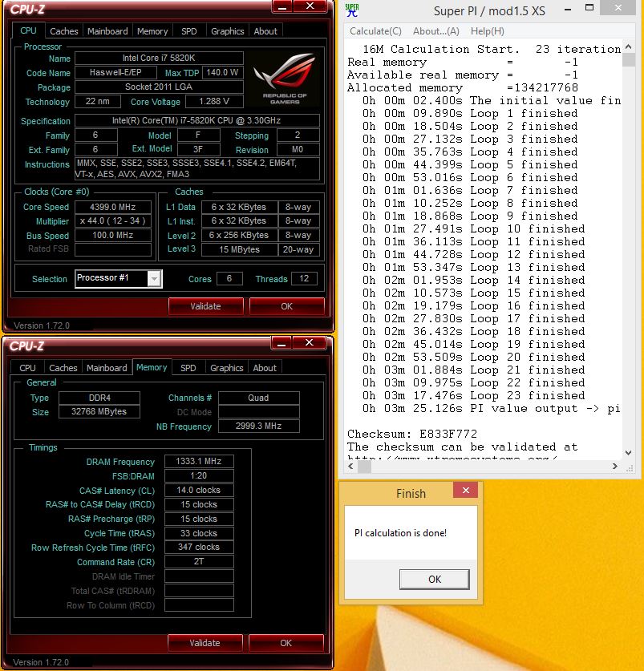644x671 pixels.
Task: Click the processor Name field Intel Core i7 5820K
Action: tap(159, 58)
